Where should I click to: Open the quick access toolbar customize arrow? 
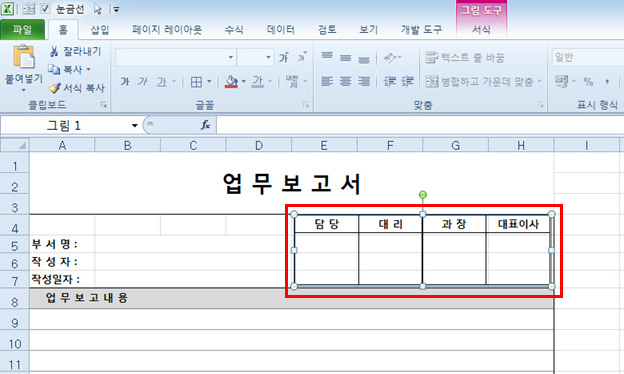click(x=116, y=9)
